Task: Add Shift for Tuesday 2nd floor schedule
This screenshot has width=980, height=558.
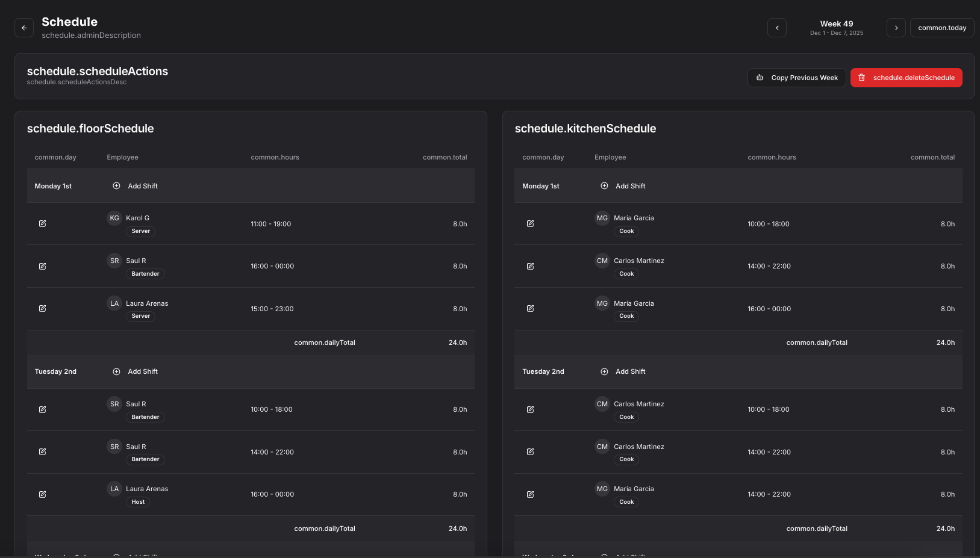Action: point(136,371)
